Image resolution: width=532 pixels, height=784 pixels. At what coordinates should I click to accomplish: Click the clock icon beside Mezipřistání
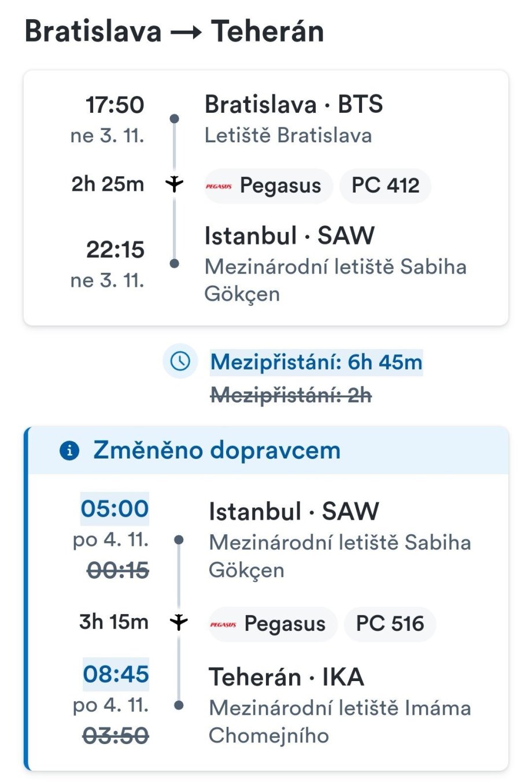pyautogui.click(x=180, y=361)
